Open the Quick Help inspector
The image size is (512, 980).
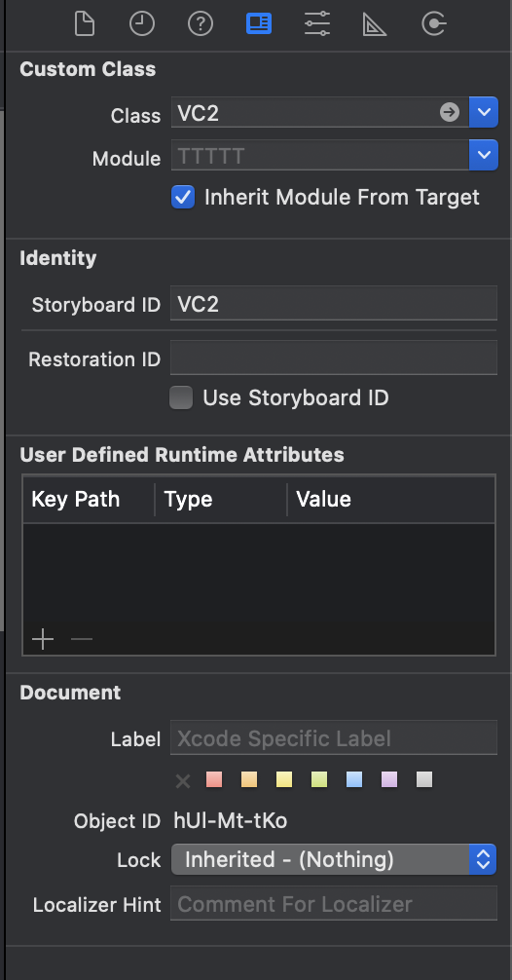click(201, 24)
